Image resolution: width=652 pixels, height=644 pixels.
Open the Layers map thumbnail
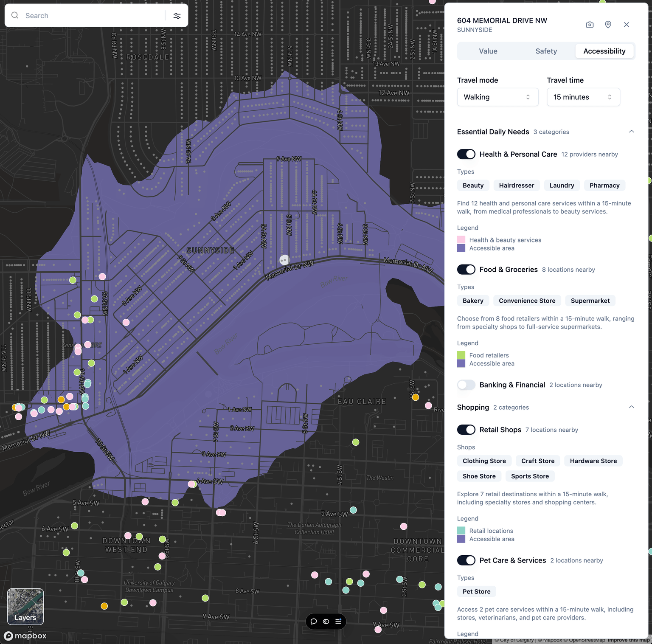[25, 607]
